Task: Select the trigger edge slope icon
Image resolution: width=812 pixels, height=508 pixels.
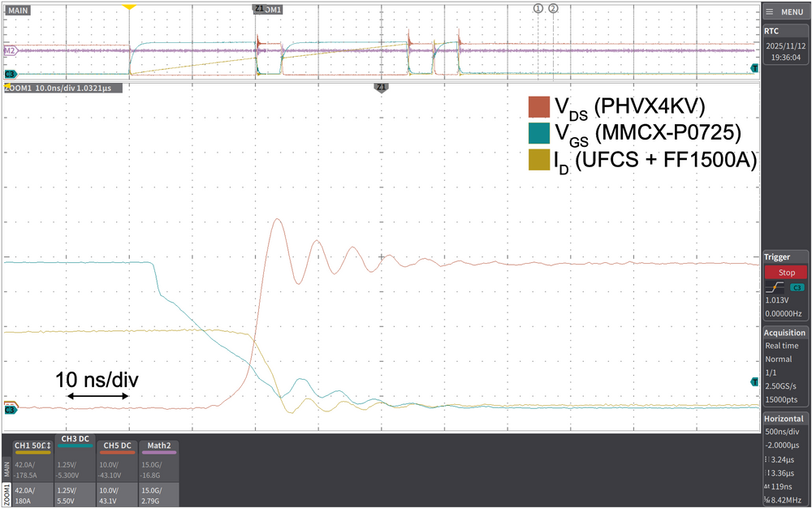Action: [x=774, y=288]
